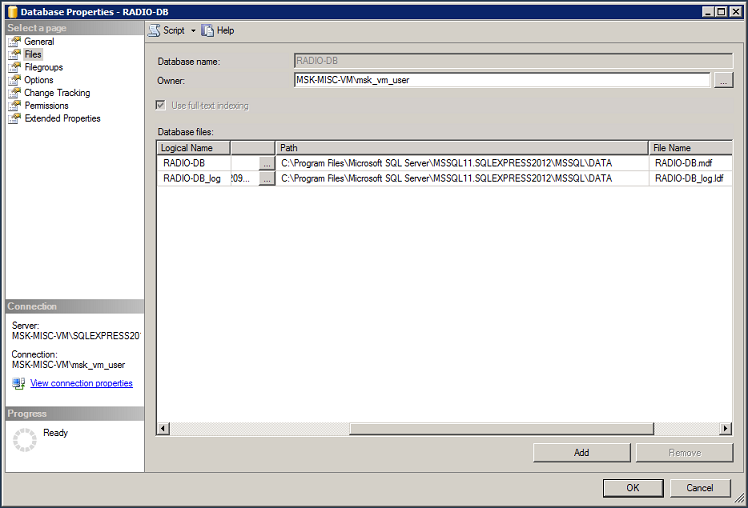Click the RADIO-DB_log.ldf file name cell
Screen dimensions: 748x508
691,178
